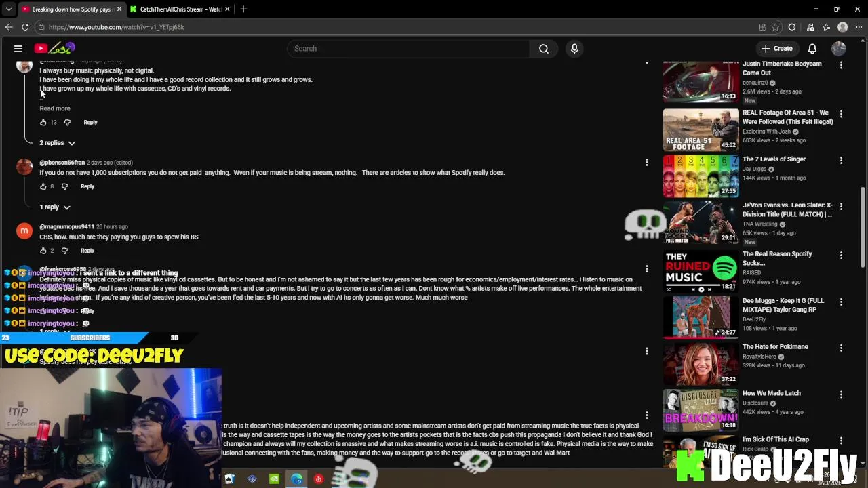
Task: Click the Create button
Action: pos(777,49)
